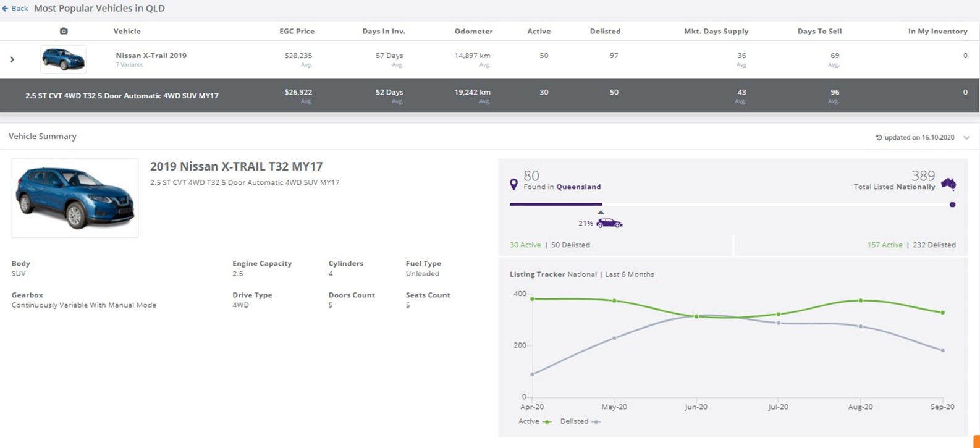980x448 pixels.
Task: Open the Nissan X-Trail 2019 row thumbnail
Action: click(x=64, y=59)
